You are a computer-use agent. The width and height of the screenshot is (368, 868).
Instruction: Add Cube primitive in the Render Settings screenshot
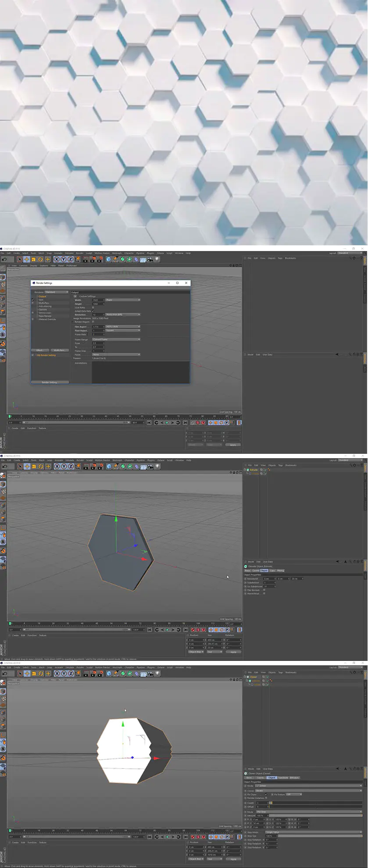click(108, 259)
